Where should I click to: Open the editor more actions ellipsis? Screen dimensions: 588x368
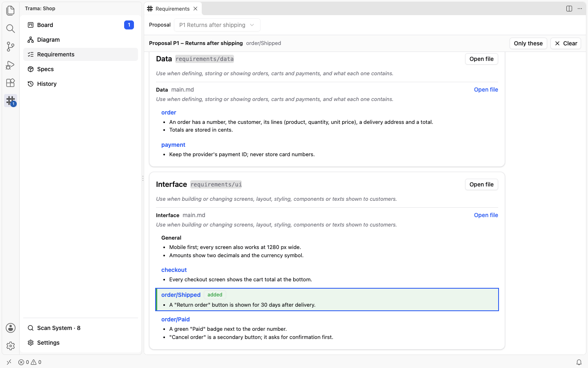coord(580,9)
